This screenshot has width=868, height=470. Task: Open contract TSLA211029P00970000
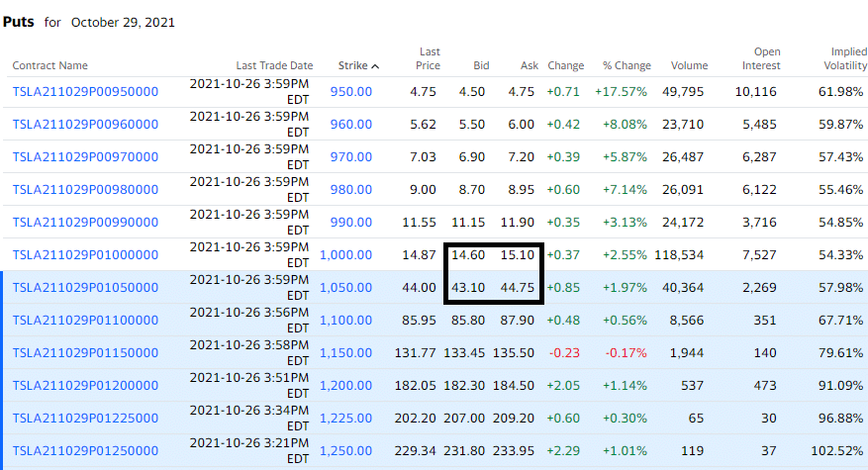[85, 156]
